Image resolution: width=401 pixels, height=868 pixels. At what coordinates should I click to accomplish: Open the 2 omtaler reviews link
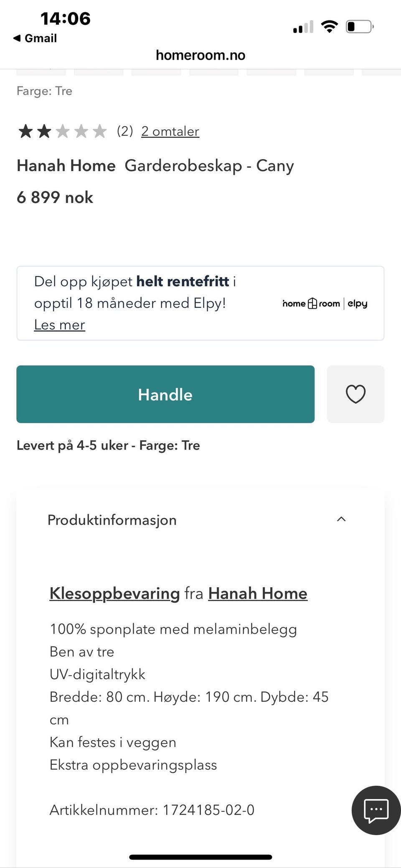point(170,131)
